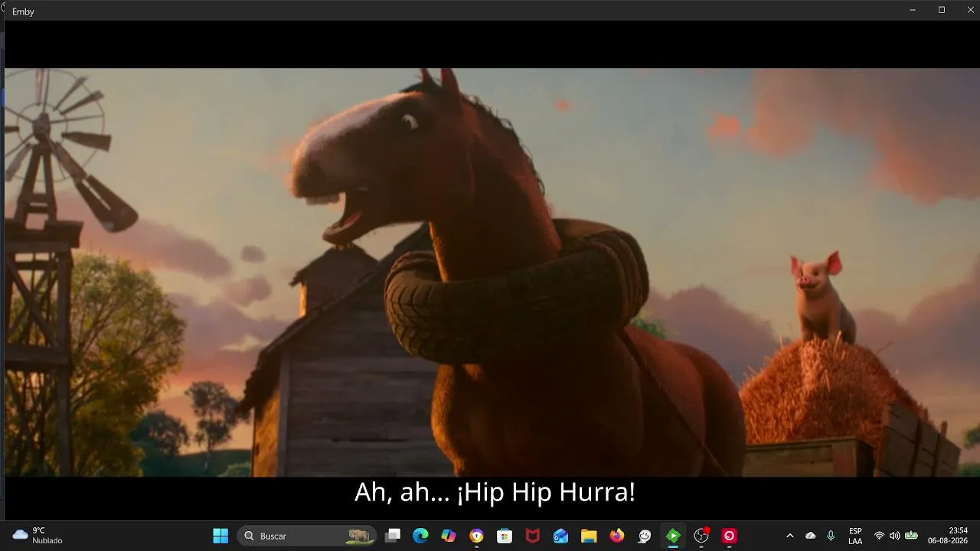
Task: Show hidden system tray icons
Action: click(x=790, y=536)
